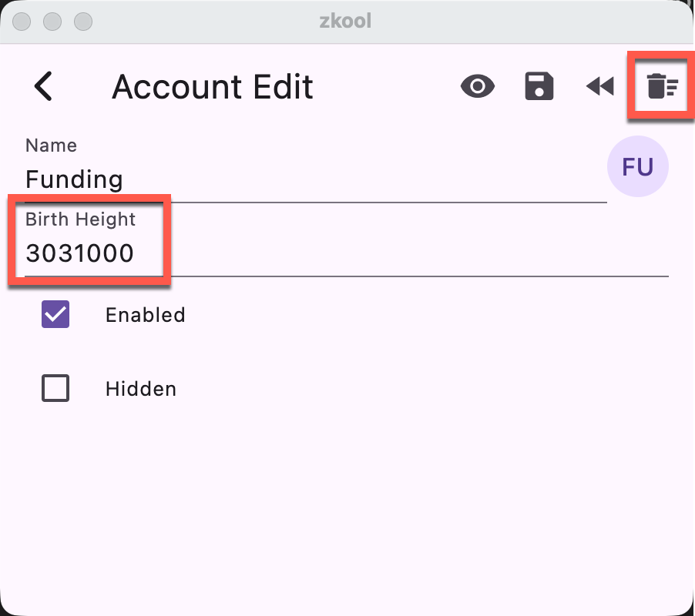Click into the Name field containing Funding

[308, 179]
